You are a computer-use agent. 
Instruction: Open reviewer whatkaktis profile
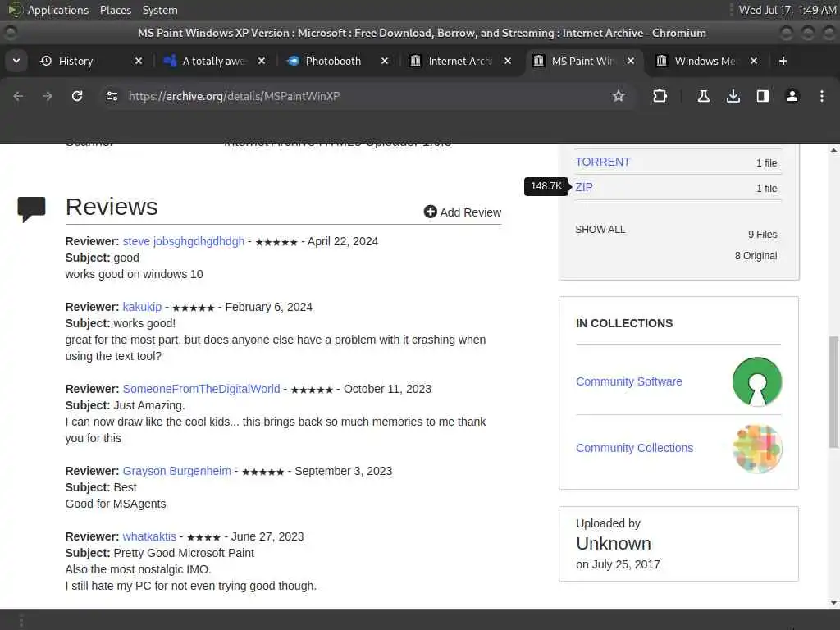point(149,536)
